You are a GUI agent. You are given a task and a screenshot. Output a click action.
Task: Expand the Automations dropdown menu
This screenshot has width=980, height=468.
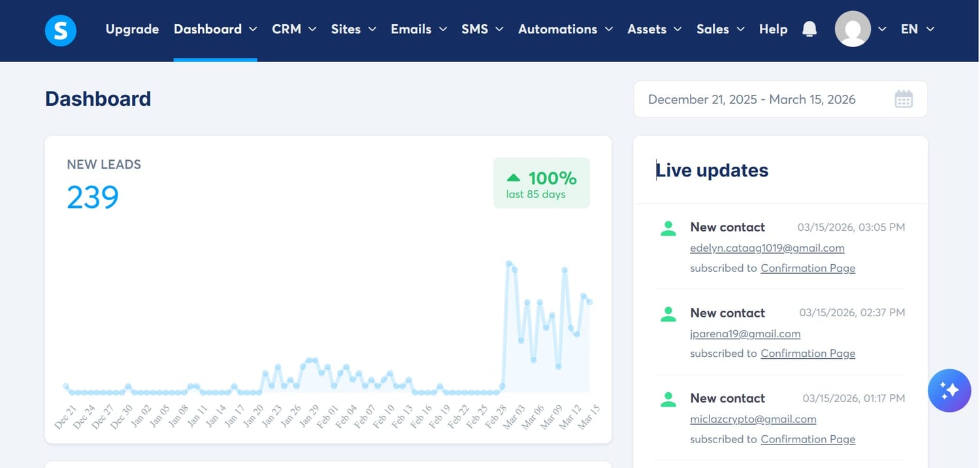tap(565, 29)
